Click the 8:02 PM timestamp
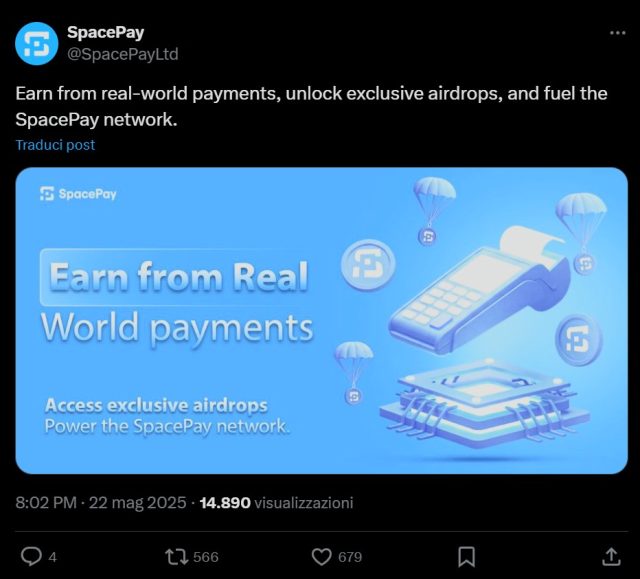The image size is (640, 579). 46,502
